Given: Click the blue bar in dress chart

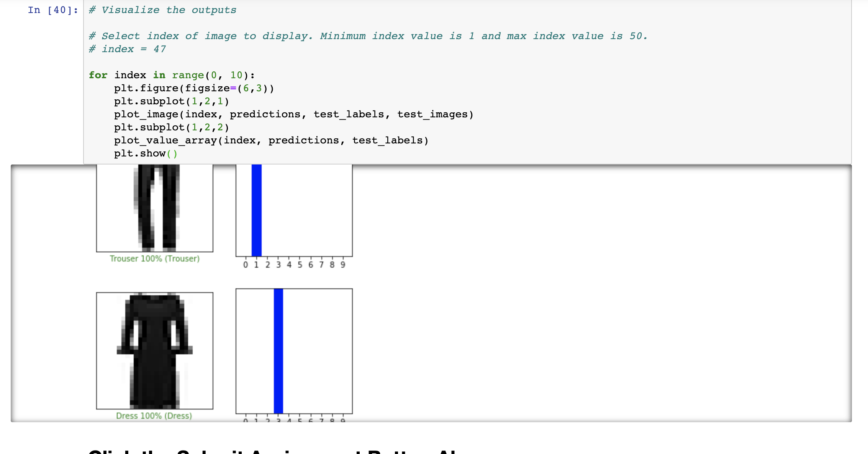Looking at the screenshot, I should click(278, 350).
